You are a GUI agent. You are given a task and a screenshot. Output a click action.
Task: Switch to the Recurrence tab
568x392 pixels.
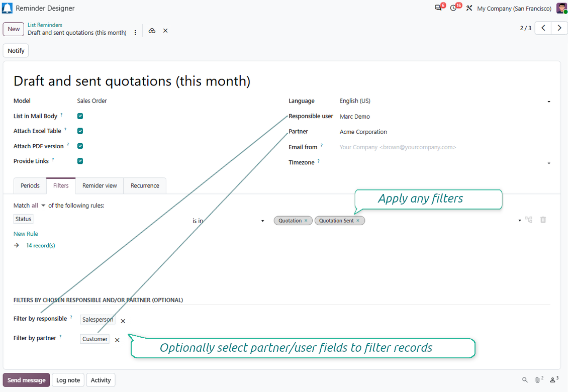[x=145, y=185]
